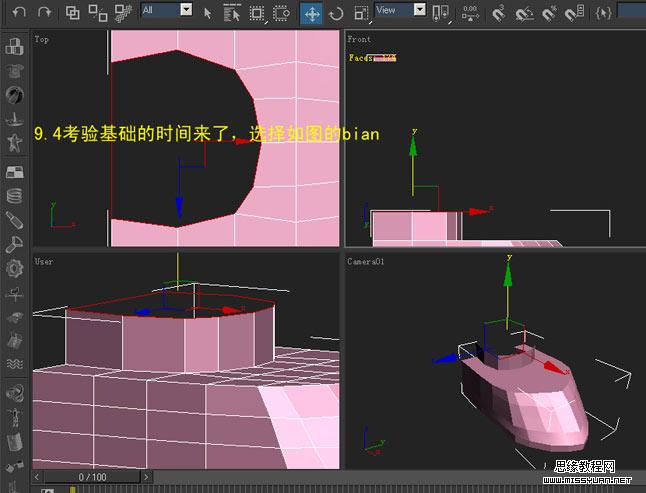Image resolution: width=646 pixels, height=493 pixels.
Task: Create a reactor Angular Dashpot
Action: [14, 244]
